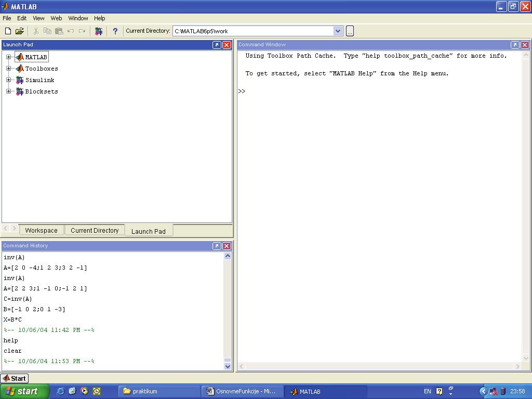532x399 pixels.
Task: Click Command Window horizontal scroll-right arrow
Action: [x=517, y=366]
